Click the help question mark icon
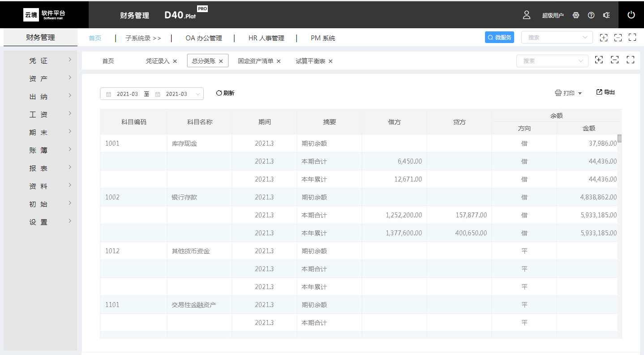 pyautogui.click(x=591, y=15)
